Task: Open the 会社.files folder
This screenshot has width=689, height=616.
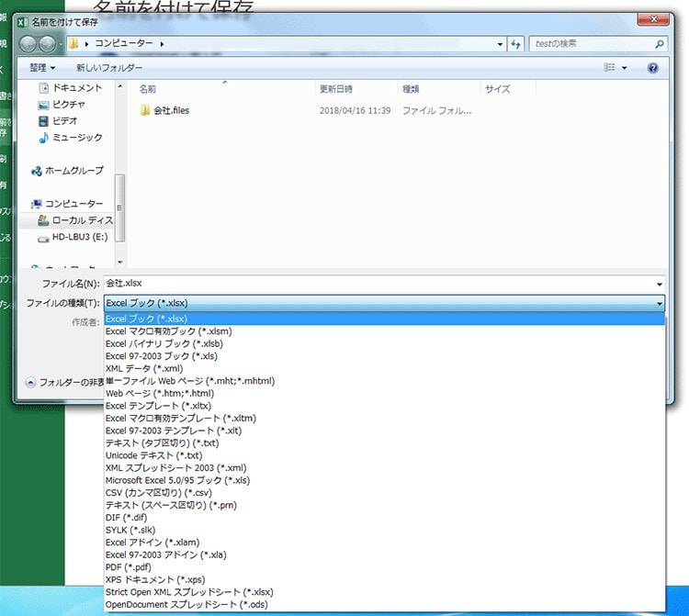Action: [170, 111]
